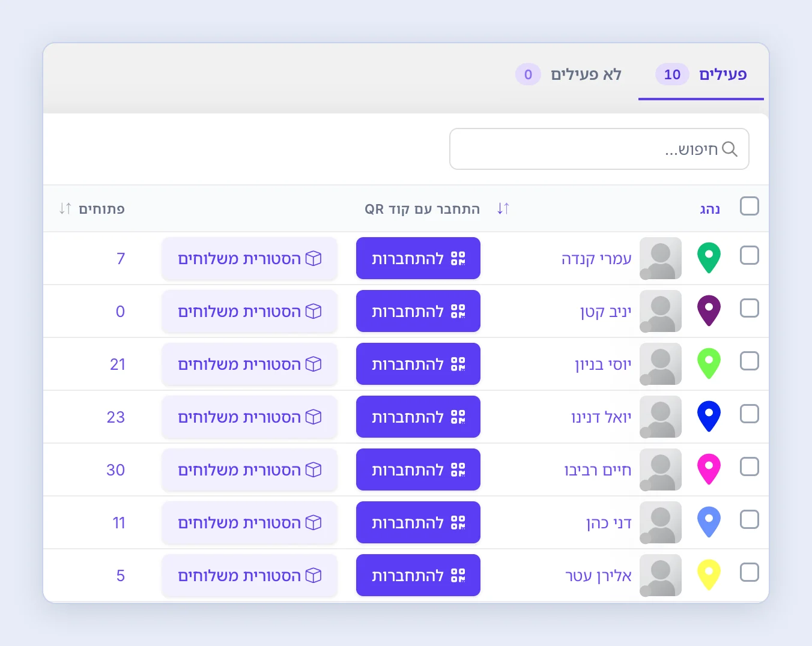The height and width of the screenshot is (646, 812).
Task: Click להתחברות button for יניב קטן
Action: [x=418, y=311]
